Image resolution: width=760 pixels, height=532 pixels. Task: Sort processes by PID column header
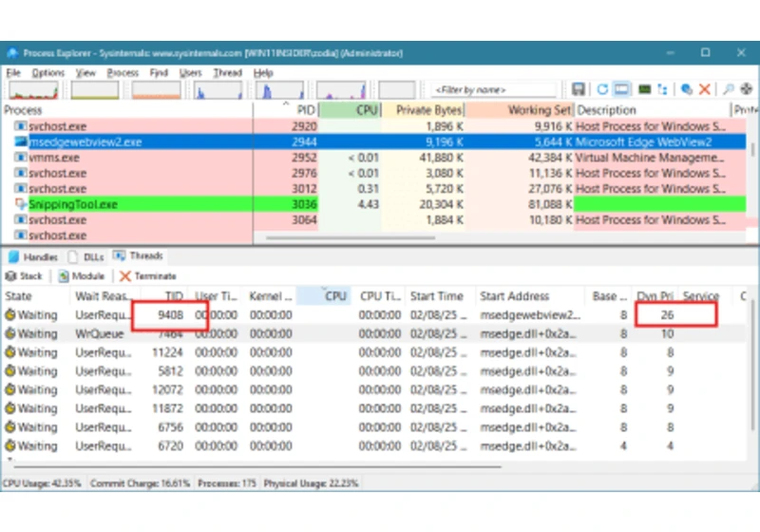coord(286,110)
